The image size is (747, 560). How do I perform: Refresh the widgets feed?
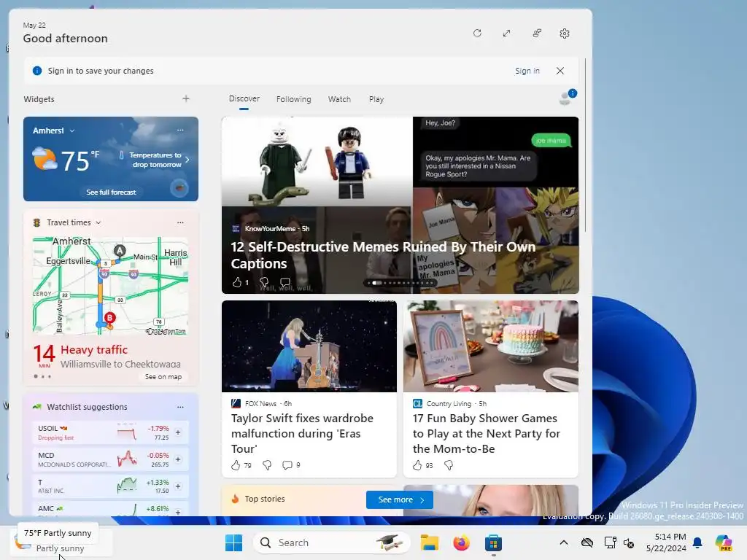tap(477, 34)
